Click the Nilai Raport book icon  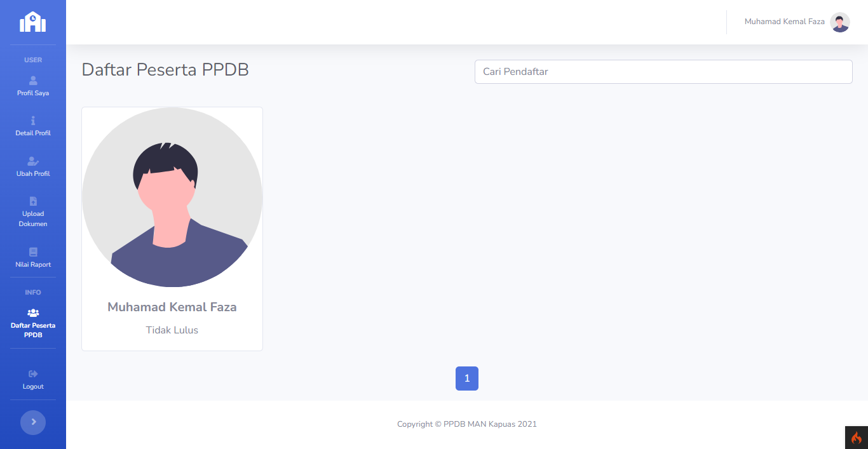[33, 252]
